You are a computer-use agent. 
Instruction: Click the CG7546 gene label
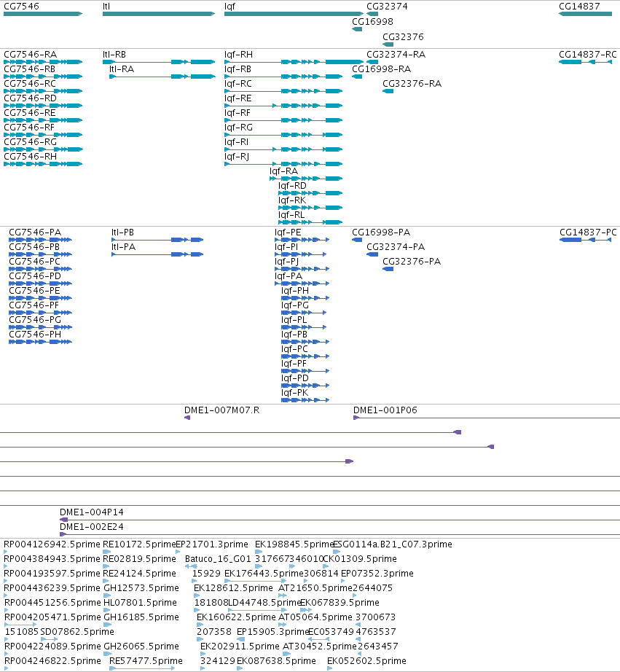(21, 7)
